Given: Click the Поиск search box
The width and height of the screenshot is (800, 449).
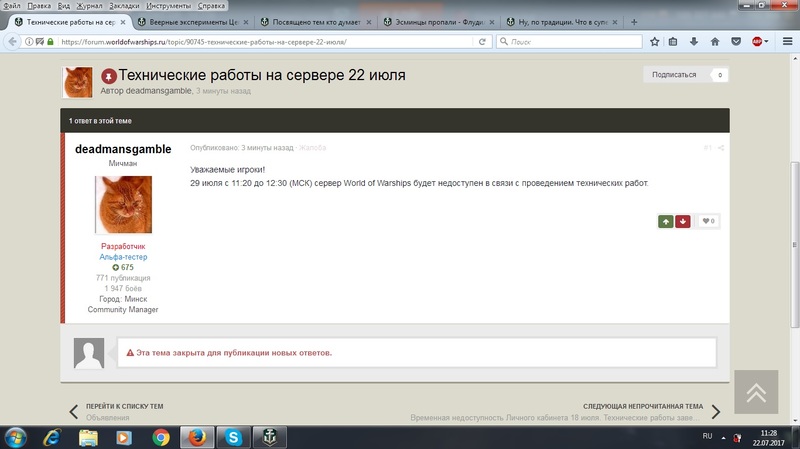Looking at the screenshot, I should pos(569,41).
